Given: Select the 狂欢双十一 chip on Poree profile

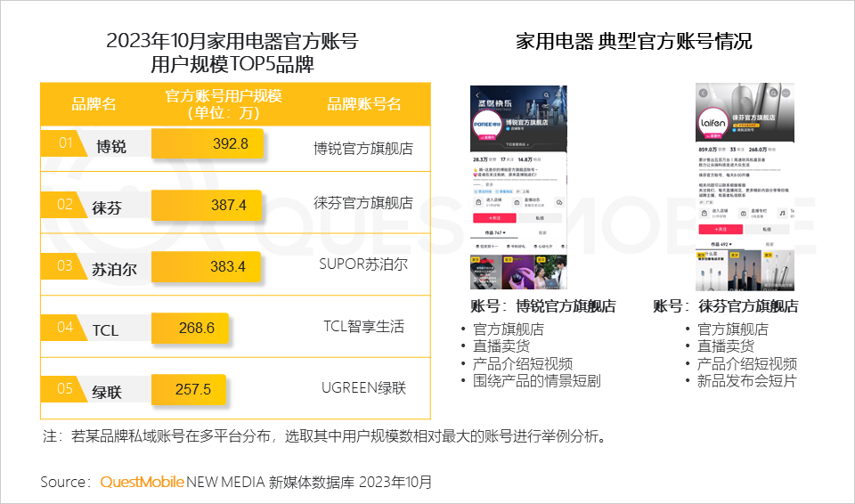Looking at the screenshot, I should click(486, 247).
